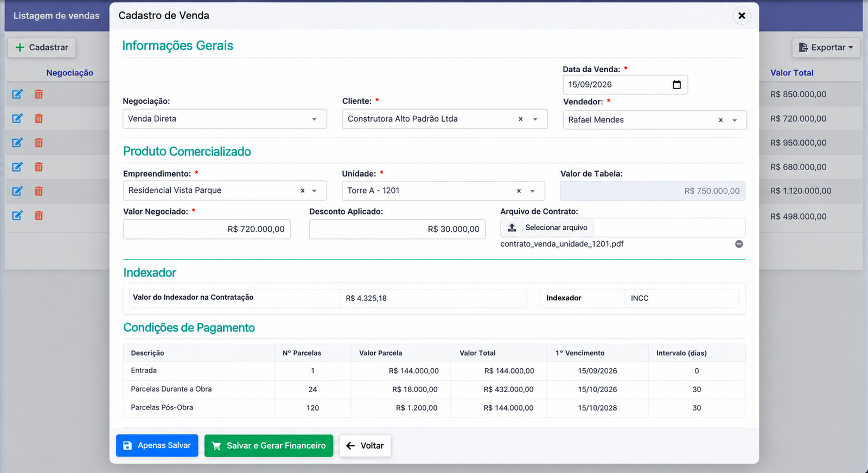
Task: Click the indexer value R$ 4.325,18
Action: point(366,298)
